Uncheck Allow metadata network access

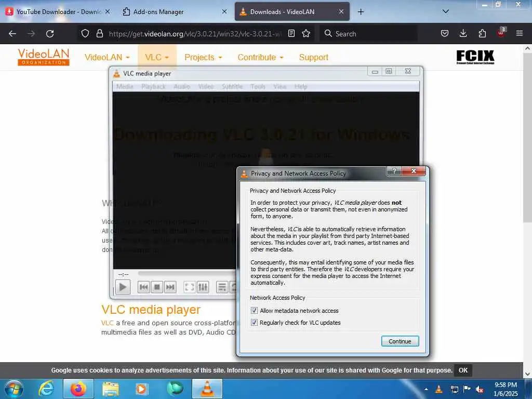pyautogui.click(x=254, y=311)
